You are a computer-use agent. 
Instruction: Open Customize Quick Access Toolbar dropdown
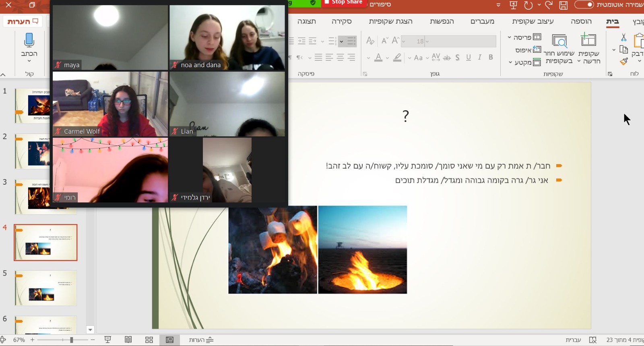tap(498, 5)
